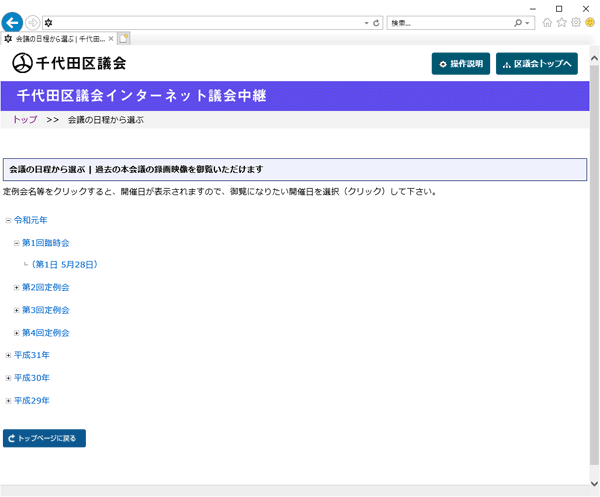600x497 pixels.
Task: Click the browser back arrow button
Action: pyautogui.click(x=12, y=23)
